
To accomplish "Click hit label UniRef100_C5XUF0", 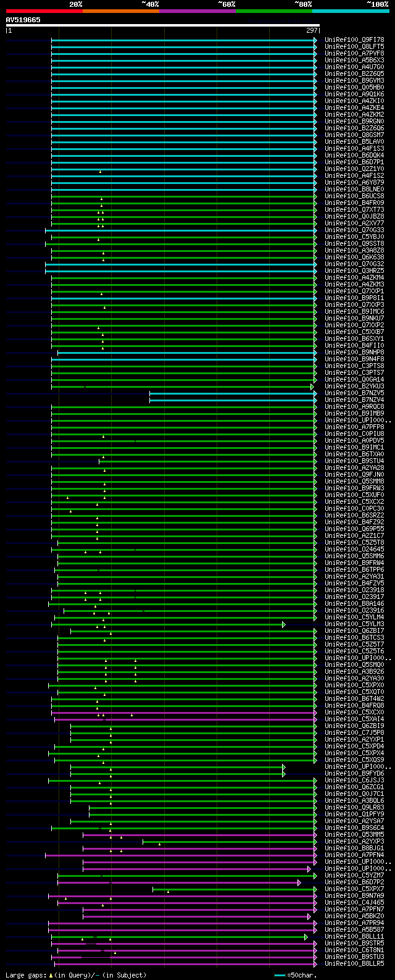I will pyautogui.click(x=354, y=495).
